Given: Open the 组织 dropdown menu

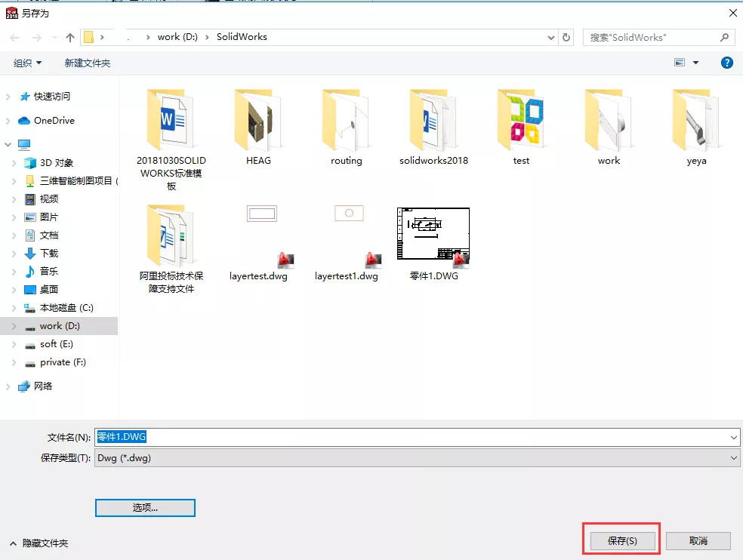Looking at the screenshot, I should click(x=26, y=63).
